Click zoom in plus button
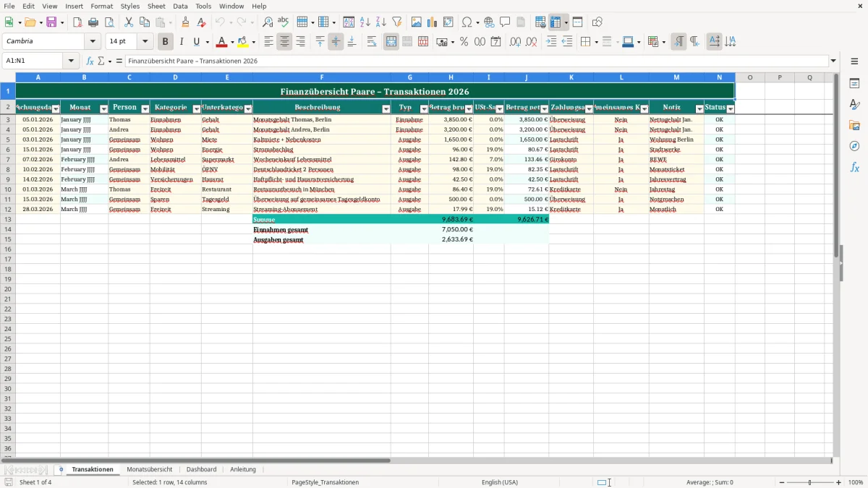Screen dimensions: 868x488 click(839, 482)
